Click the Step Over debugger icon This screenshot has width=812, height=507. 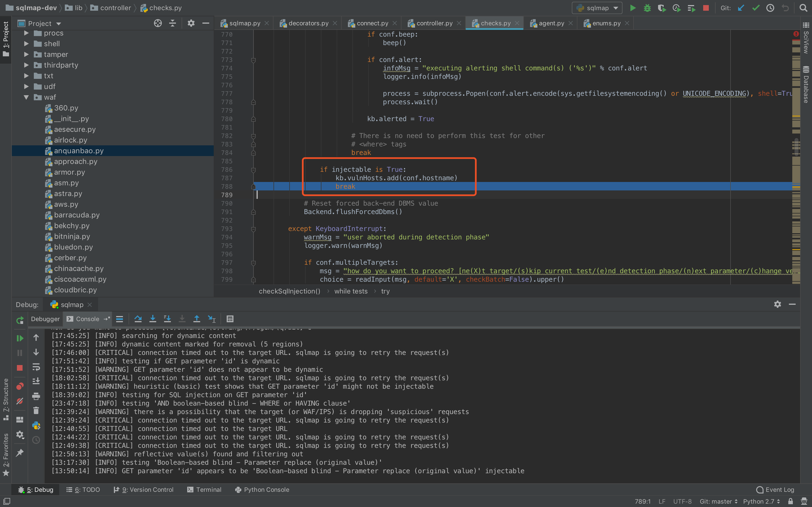(x=138, y=319)
